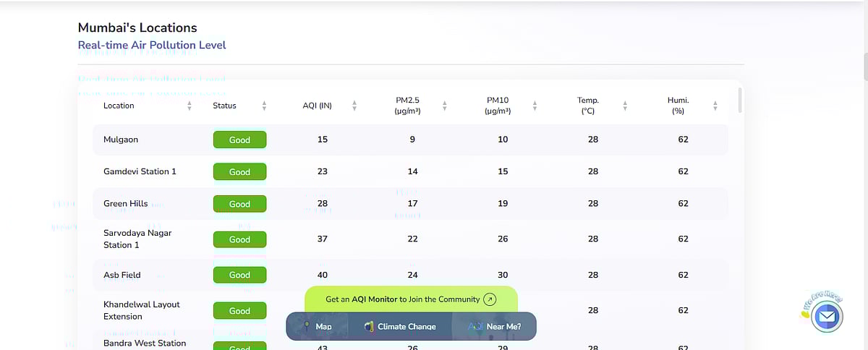Click the arrow icon in AQI Monitor banner
The height and width of the screenshot is (350, 868).
point(490,299)
